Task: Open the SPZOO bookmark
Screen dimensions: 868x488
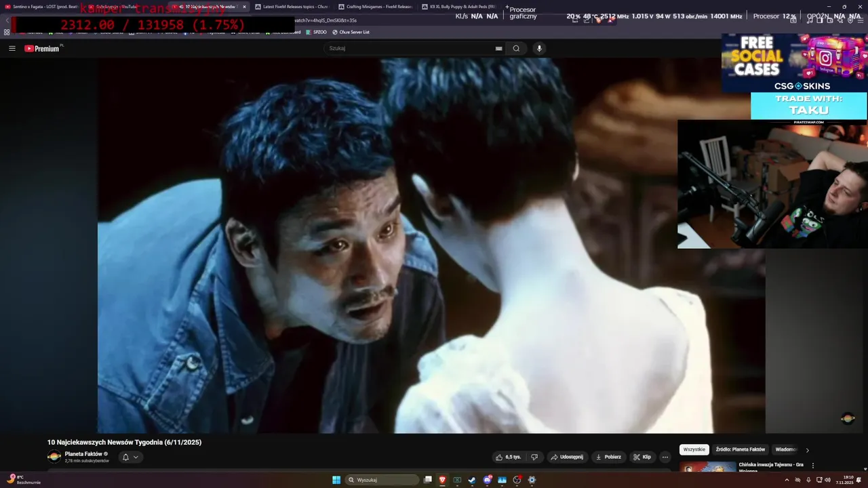Action: [317, 32]
